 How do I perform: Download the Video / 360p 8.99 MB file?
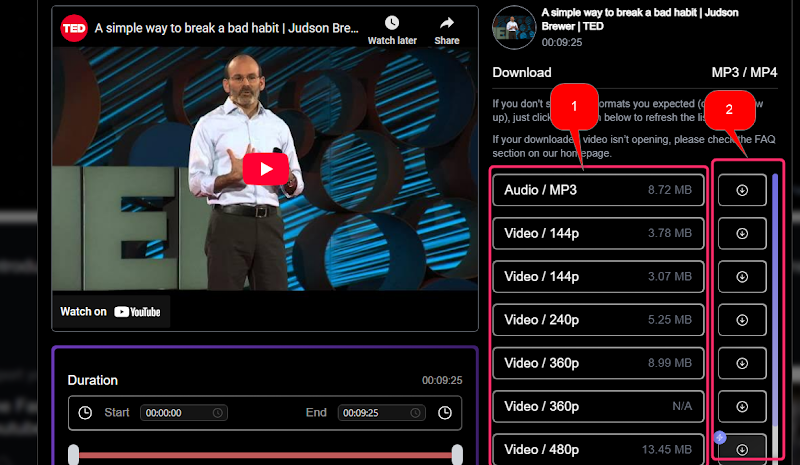point(742,363)
